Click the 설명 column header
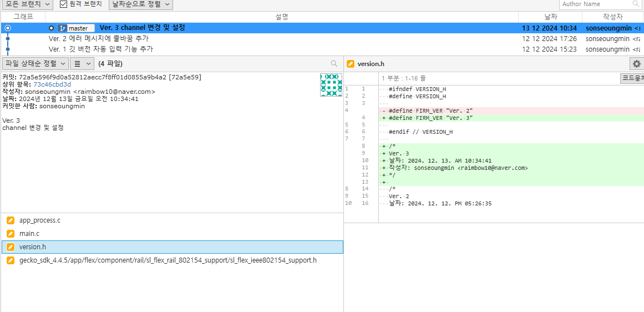This screenshot has width=644, height=312. click(x=281, y=17)
